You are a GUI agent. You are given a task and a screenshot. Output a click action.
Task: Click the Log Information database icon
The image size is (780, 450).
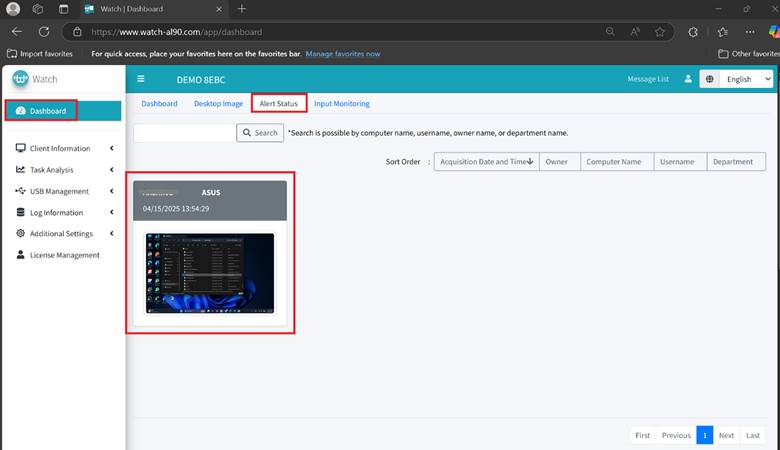click(21, 212)
